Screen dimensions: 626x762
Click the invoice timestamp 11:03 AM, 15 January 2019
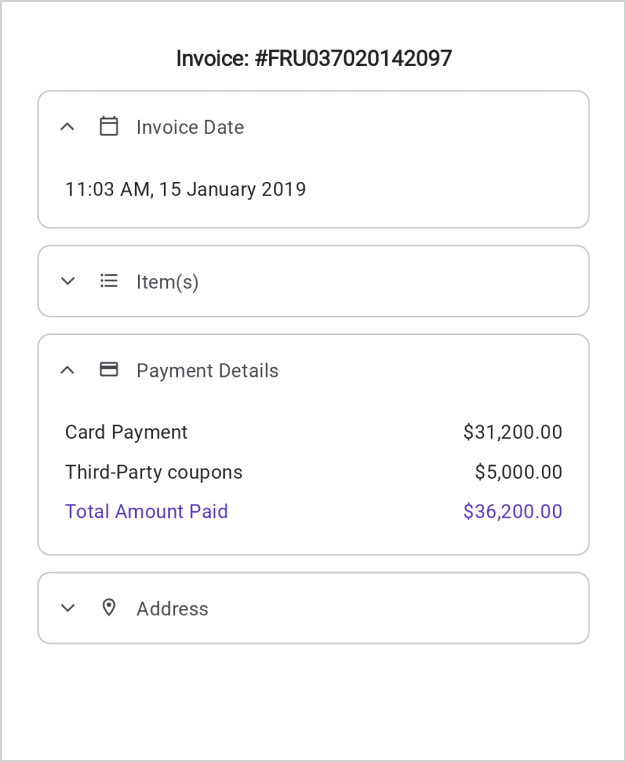[x=185, y=189]
